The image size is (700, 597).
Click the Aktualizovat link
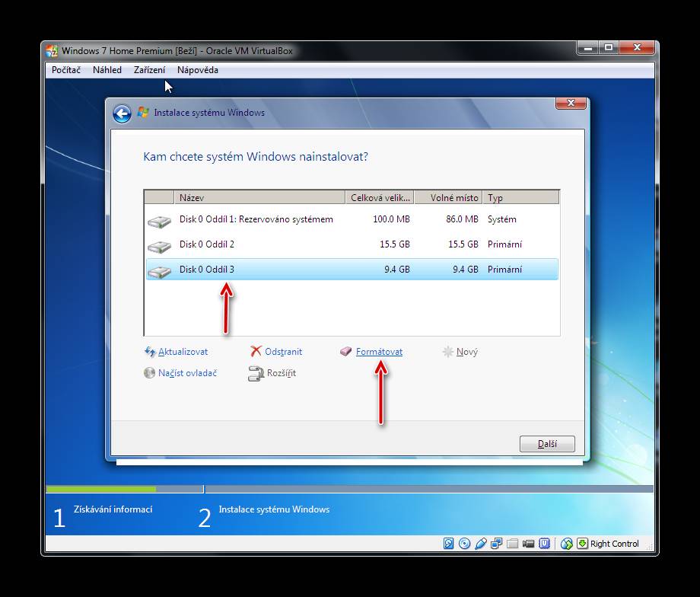(x=183, y=352)
